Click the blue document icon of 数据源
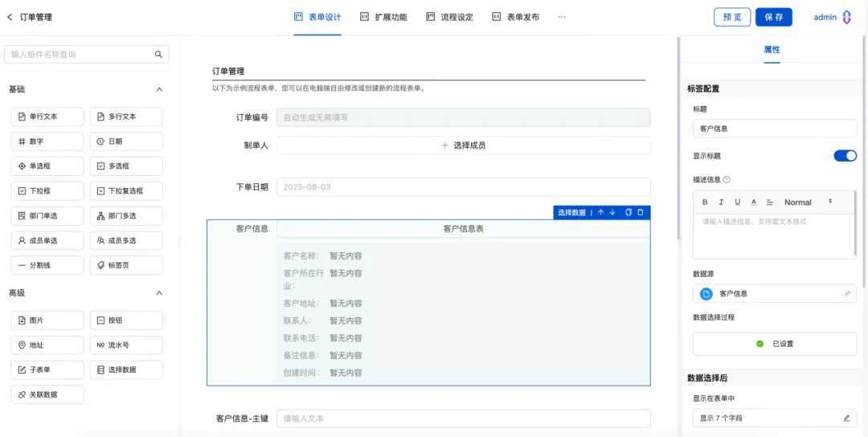Screen dimensions: 868x437 click(706, 294)
